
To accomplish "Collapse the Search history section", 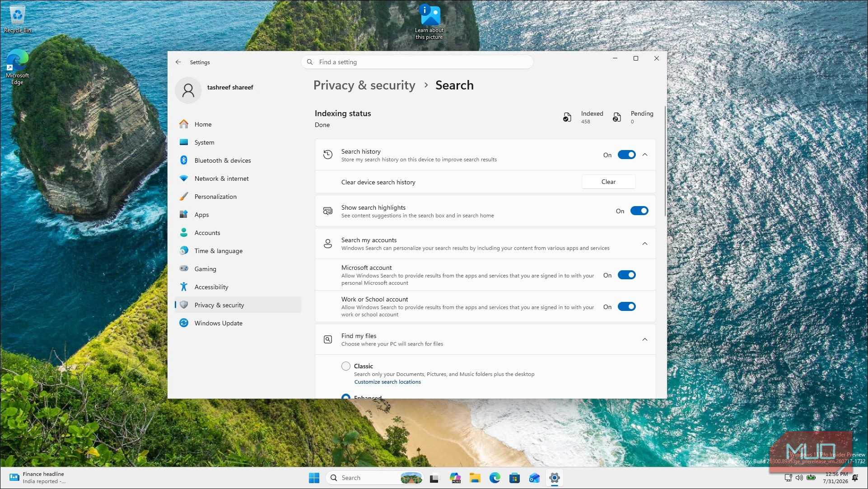I will [x=645, y=155].
